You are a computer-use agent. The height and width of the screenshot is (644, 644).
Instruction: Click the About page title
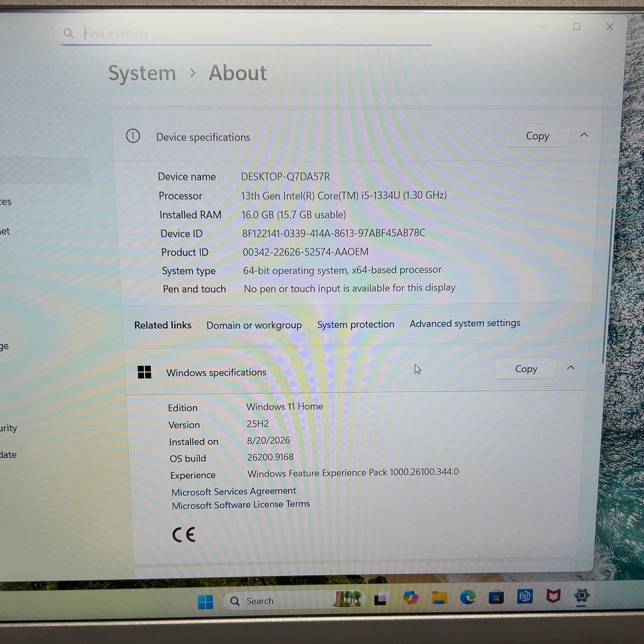point(238,73)
